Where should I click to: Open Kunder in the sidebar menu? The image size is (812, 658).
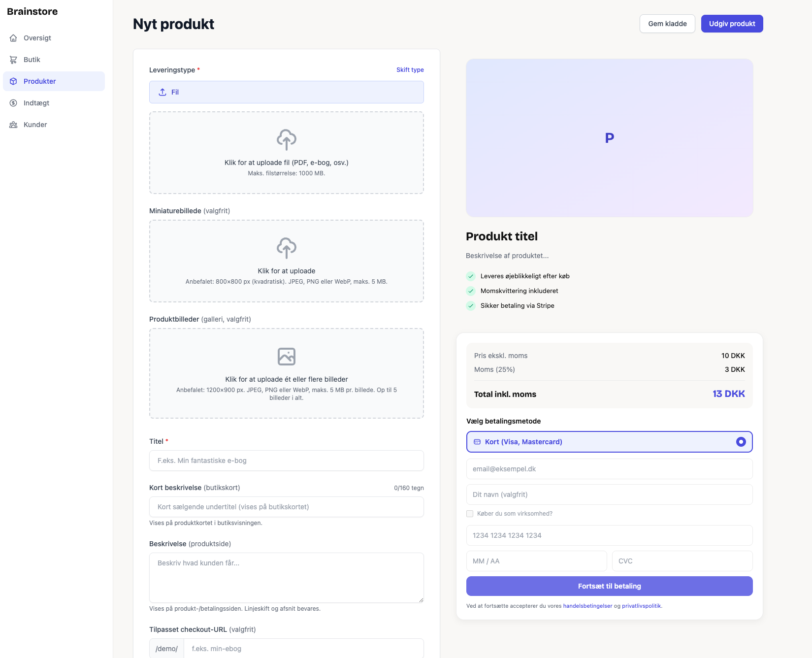pyautogui.click(x=54, y=125)
